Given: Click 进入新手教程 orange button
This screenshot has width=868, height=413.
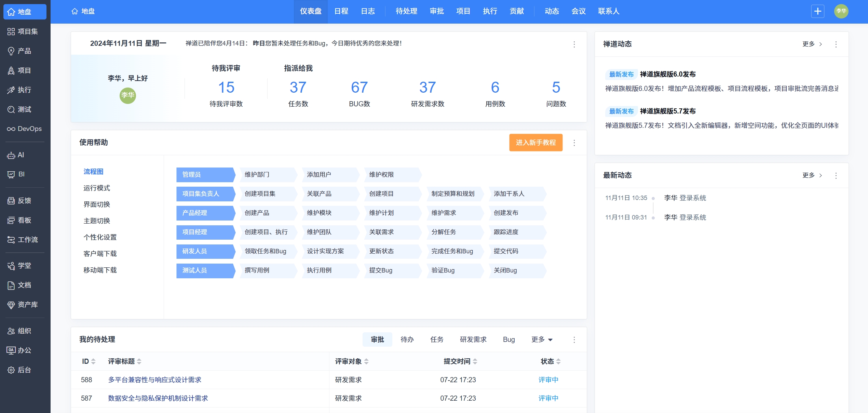Looking at the screenshot, I should pos(535,143).
